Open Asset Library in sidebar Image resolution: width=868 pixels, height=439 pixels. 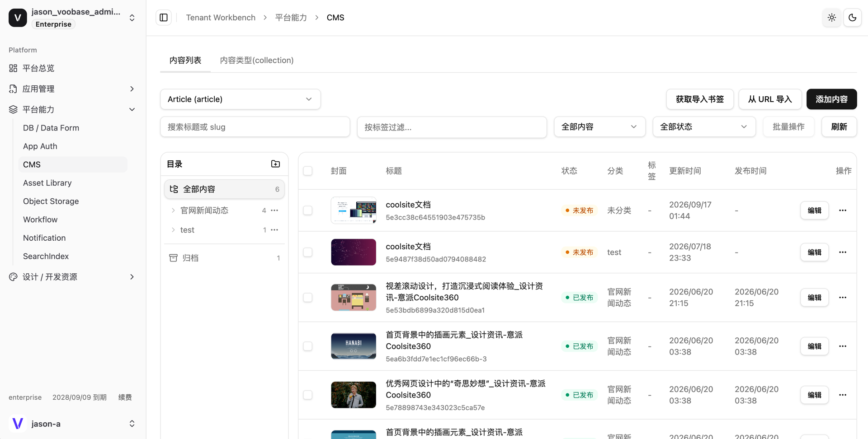click(47, 183)
